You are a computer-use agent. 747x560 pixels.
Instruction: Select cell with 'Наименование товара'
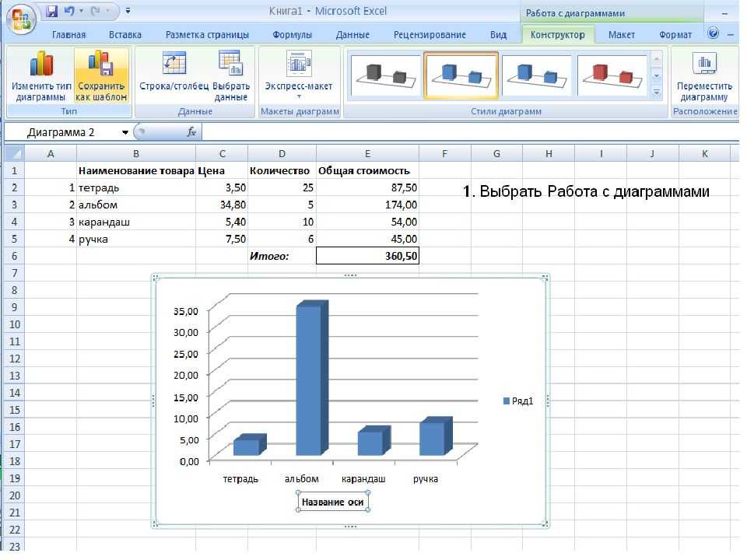click(x=135, y=170)
